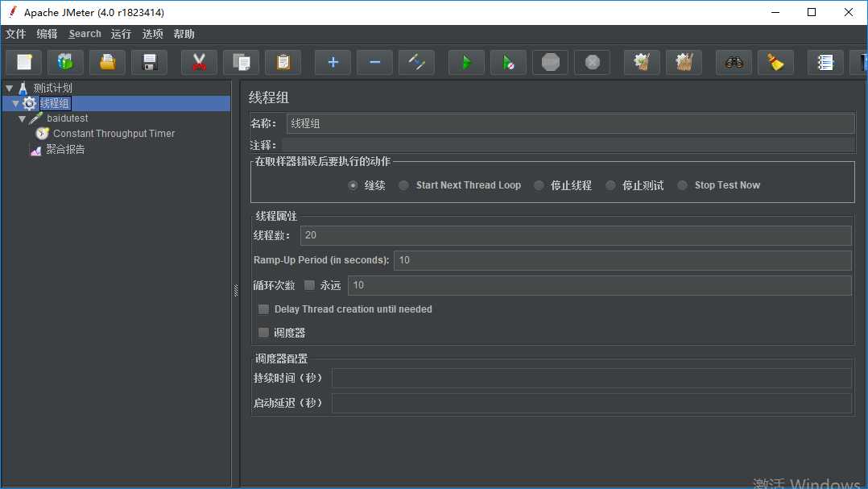Select 测试计划 in the tree
The image size is (868, 489).
click(52, 88)
